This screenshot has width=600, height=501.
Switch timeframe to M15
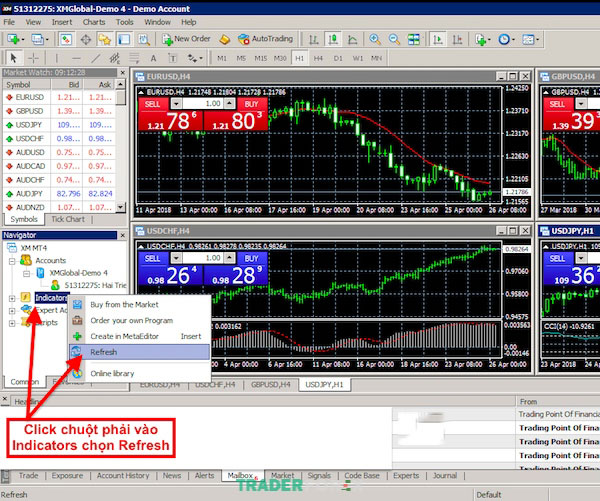pyautogui.click(x=261, y=58)
